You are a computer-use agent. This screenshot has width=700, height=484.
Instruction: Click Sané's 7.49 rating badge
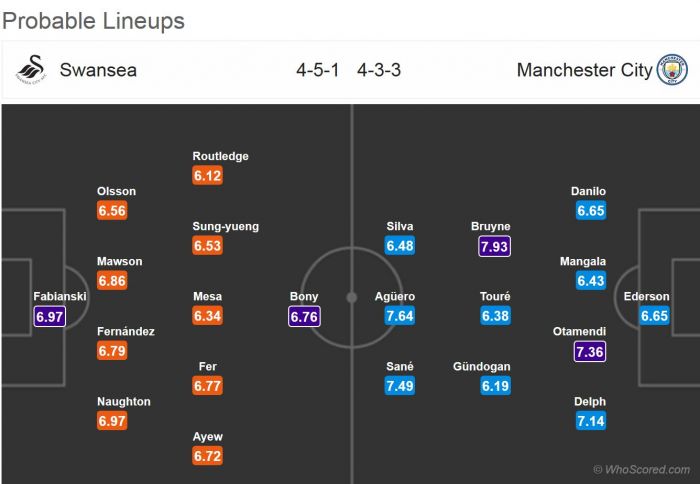400,386
